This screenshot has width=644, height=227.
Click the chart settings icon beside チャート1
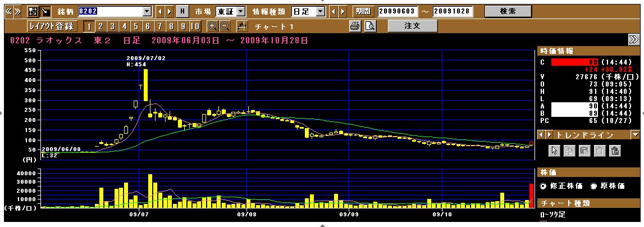point(243,26)
